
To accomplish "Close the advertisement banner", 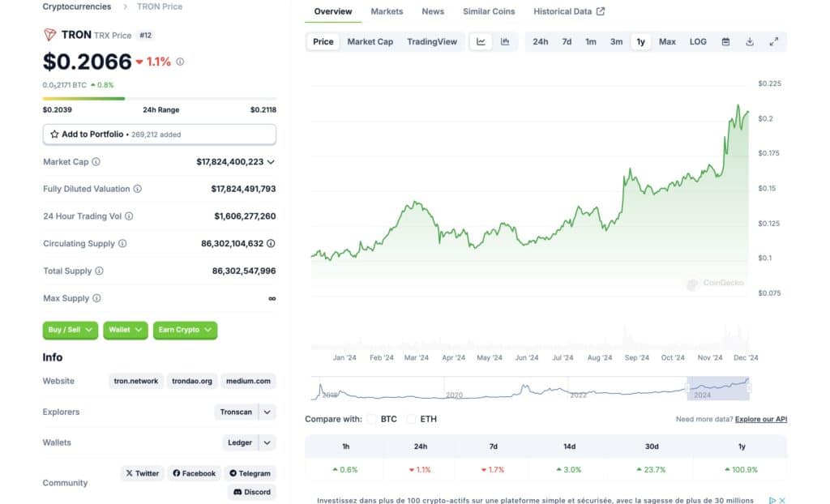I will point(782,500).
